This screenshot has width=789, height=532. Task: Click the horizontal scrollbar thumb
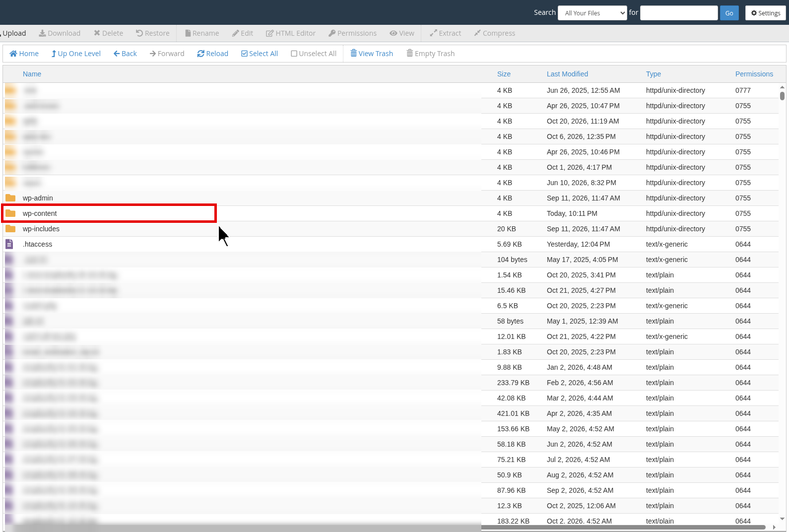point(623,527)
